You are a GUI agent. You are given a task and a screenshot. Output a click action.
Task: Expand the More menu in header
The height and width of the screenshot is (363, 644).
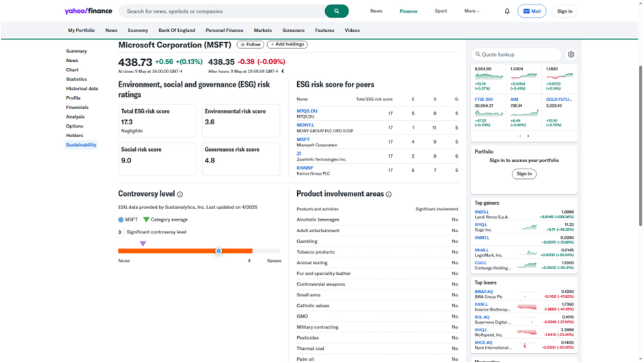[472, 11]
